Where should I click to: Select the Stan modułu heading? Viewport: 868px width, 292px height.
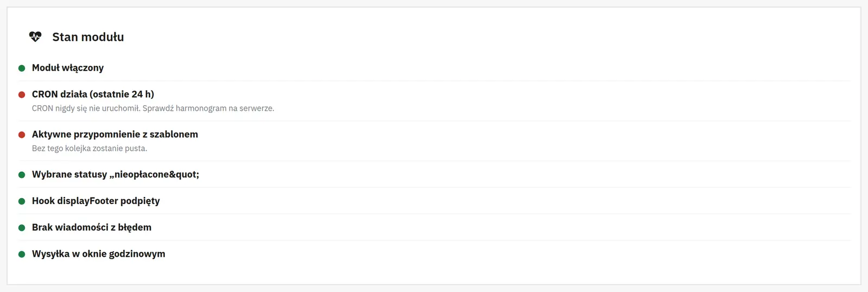88,37
